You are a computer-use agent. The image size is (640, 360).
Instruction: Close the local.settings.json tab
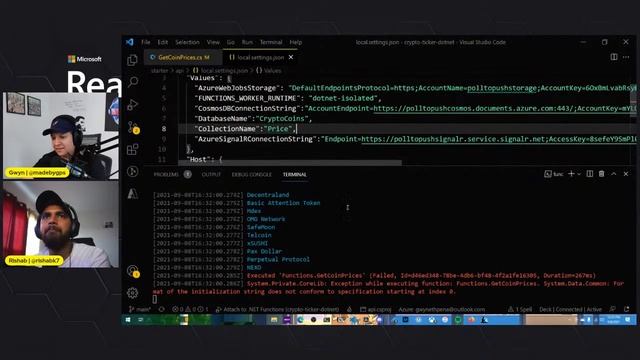(x=291, y=57)
